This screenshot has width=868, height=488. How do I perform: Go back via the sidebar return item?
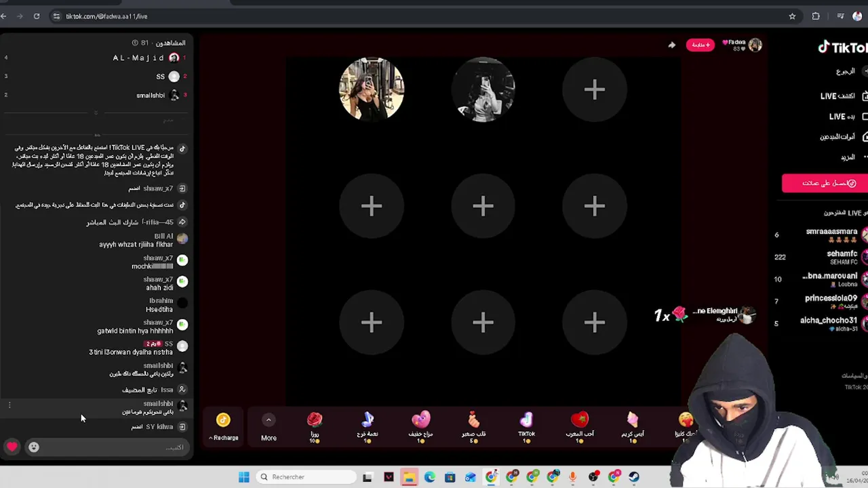[851, 71]
